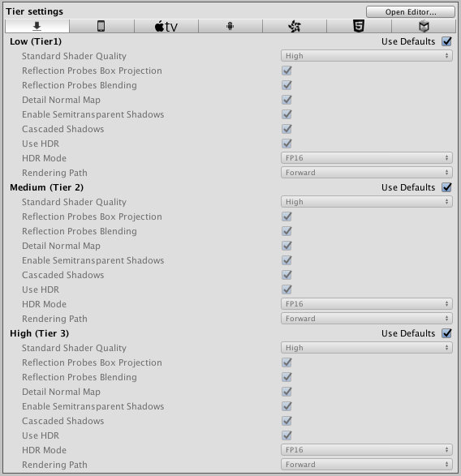Toggle Tier 3 Reflection Probes Blending checkbox
The image size is (461, 476).
(287, 377)
